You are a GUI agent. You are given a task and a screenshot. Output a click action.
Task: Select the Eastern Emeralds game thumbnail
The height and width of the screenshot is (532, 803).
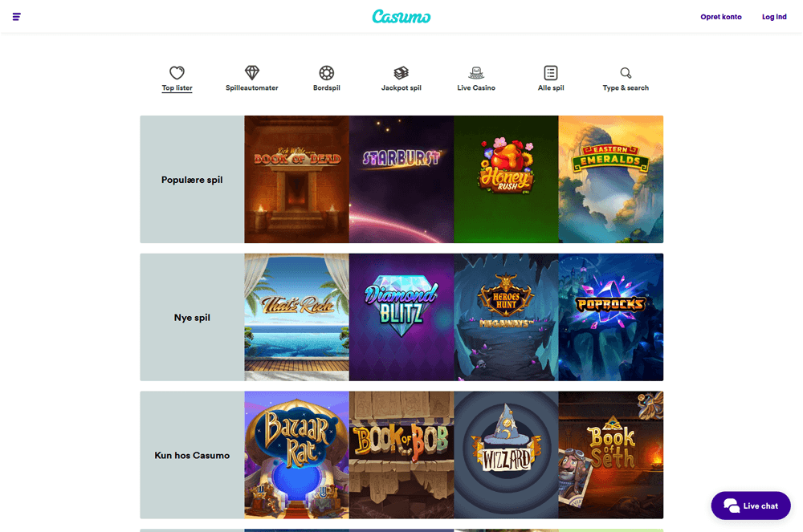tap(611, 179)
